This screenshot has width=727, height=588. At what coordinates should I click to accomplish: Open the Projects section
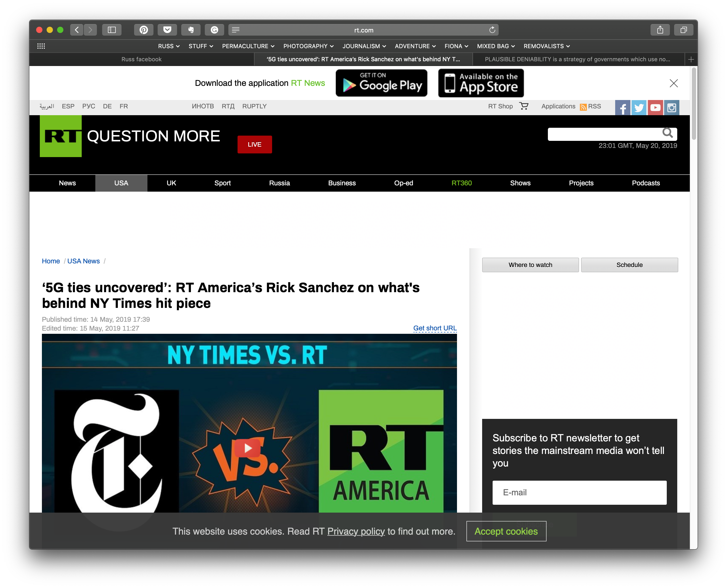[x=581, y=183]
